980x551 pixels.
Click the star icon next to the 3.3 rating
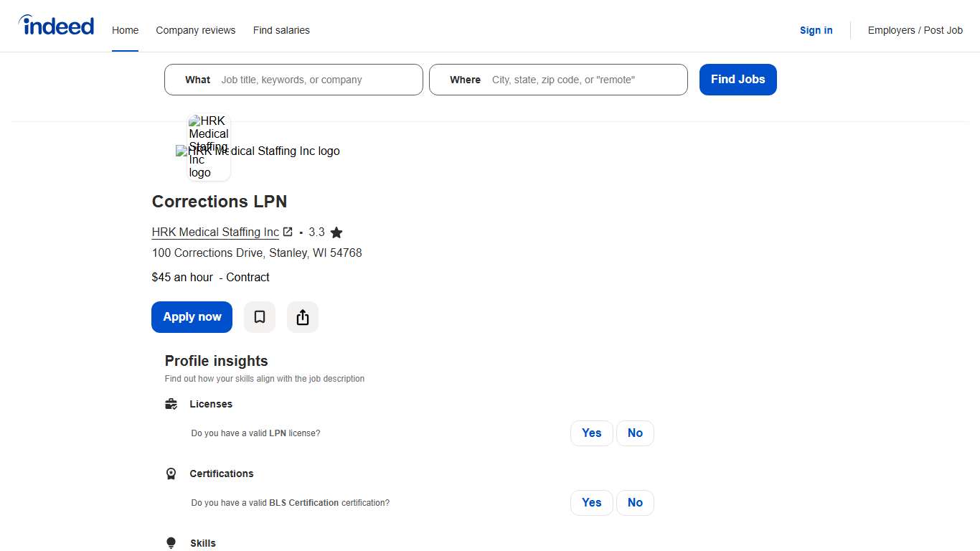click(336, 232)
